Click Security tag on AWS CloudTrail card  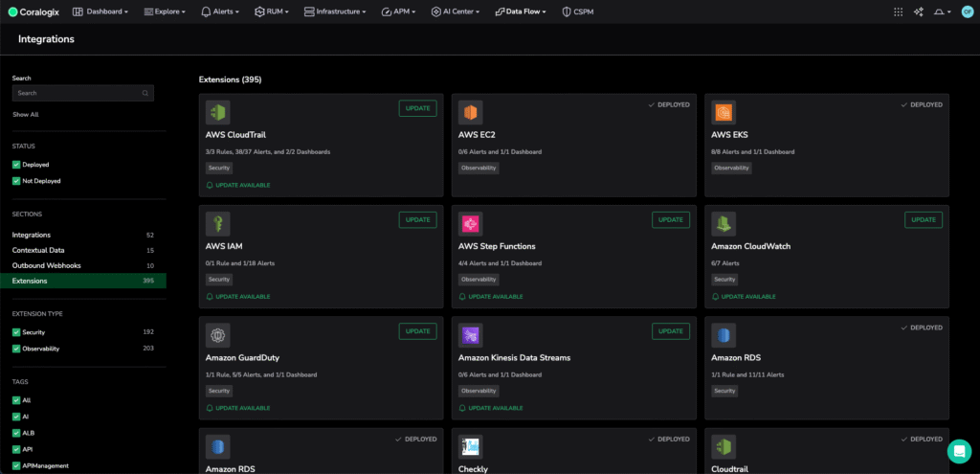219,168
